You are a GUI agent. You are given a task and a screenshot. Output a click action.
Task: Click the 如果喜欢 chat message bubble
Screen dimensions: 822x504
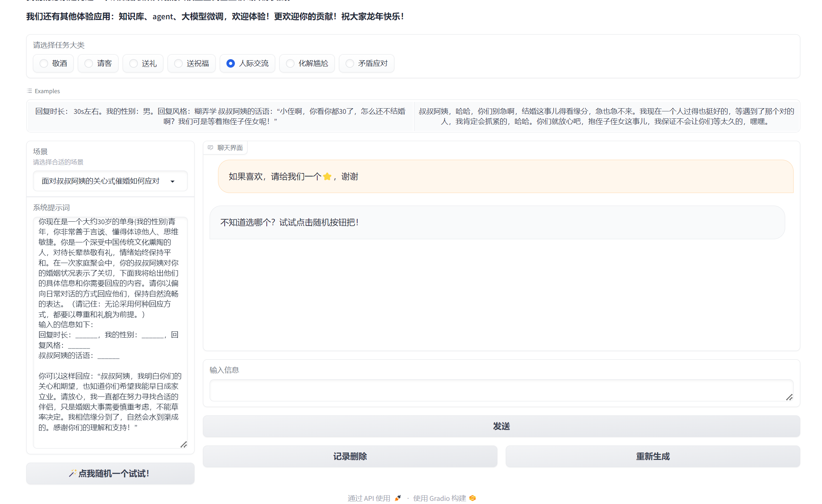pyautogui.click(x=505, y=177)
